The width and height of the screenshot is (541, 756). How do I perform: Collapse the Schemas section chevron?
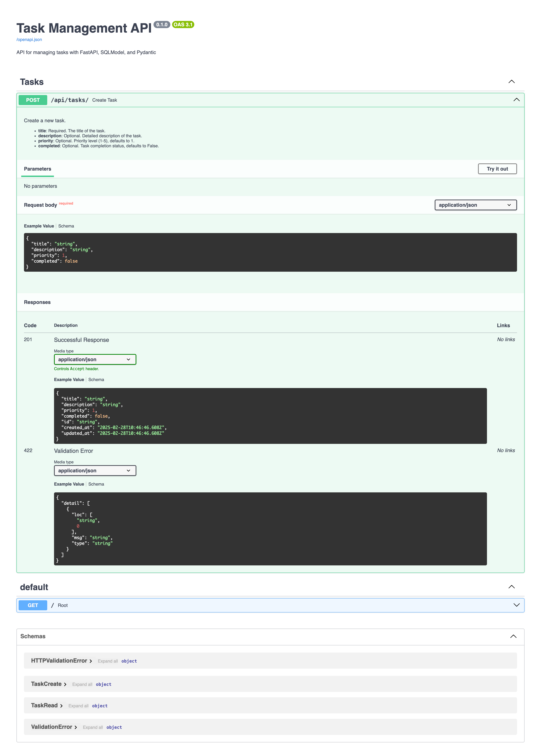[x=513, y=636]
